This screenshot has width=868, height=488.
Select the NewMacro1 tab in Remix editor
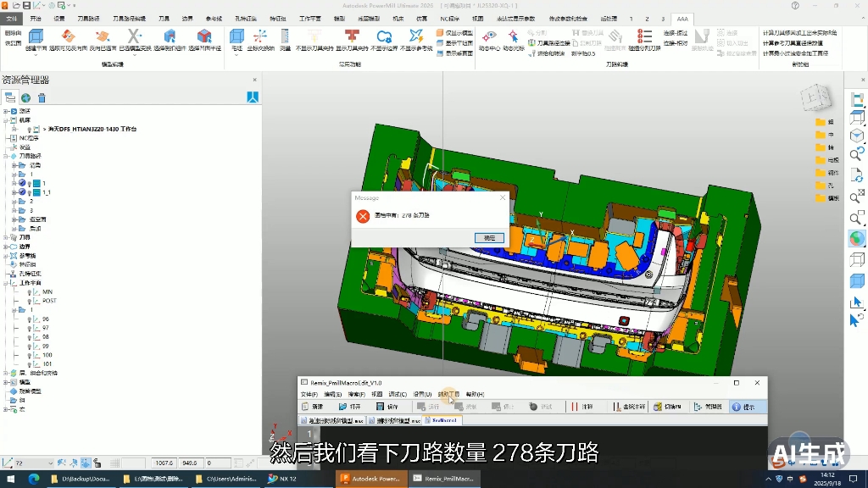(442, 420)
